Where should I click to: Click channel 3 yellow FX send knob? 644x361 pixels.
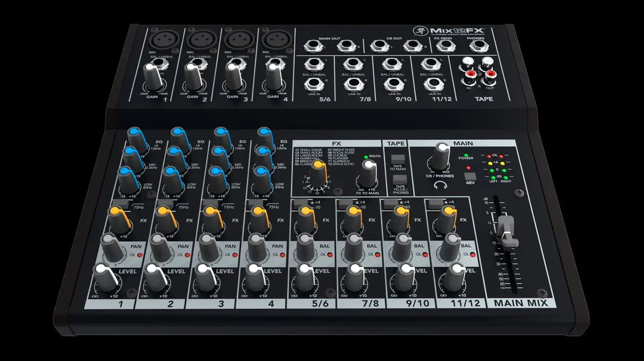(214, 220)
